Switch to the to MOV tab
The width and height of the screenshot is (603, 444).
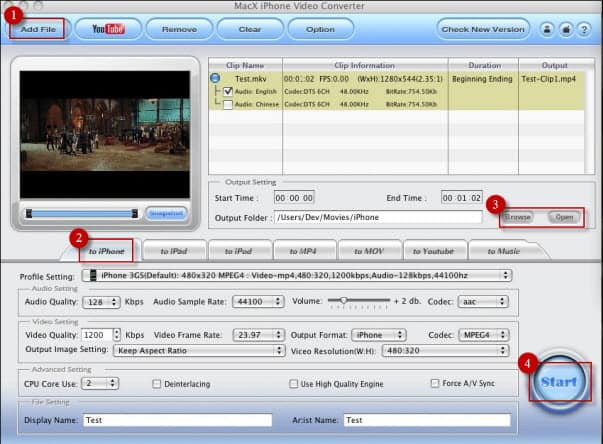point(369,251)
